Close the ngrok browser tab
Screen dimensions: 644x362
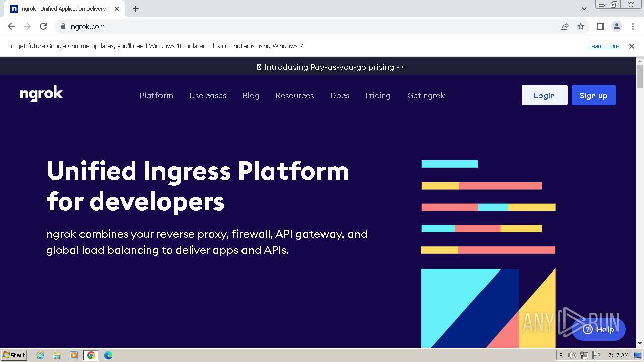[117, 9]
